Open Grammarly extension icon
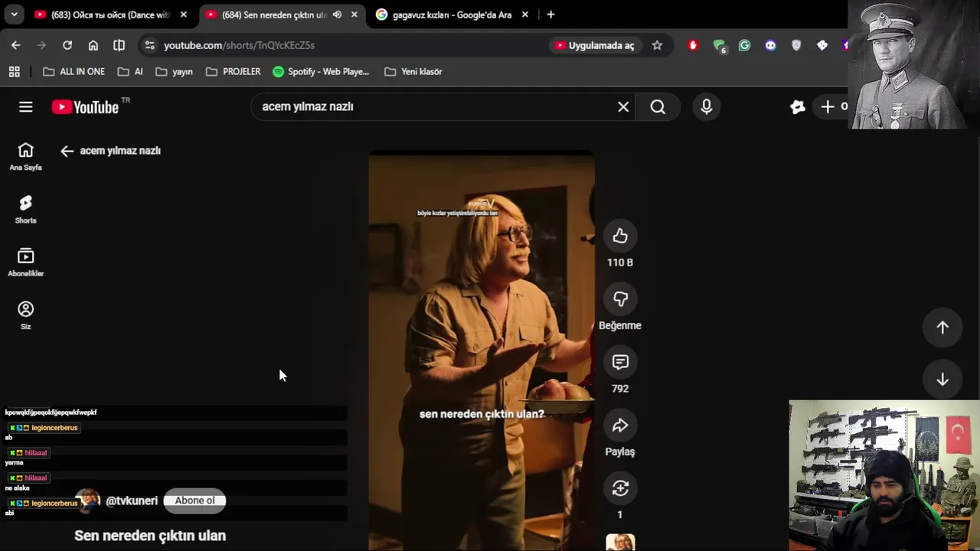Screen dimensions: 980x551 744,45
